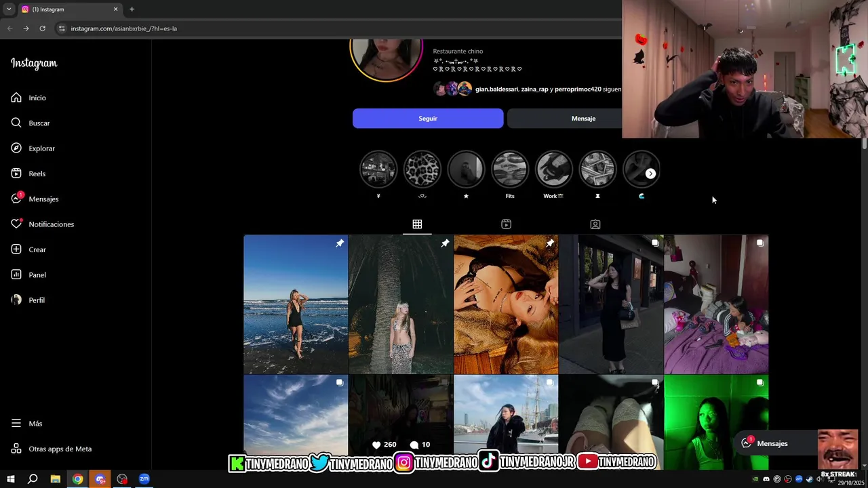The width and height of the screenshot is (868, 488).
Task: Open the purple bed room post
Action: [716, 304]
